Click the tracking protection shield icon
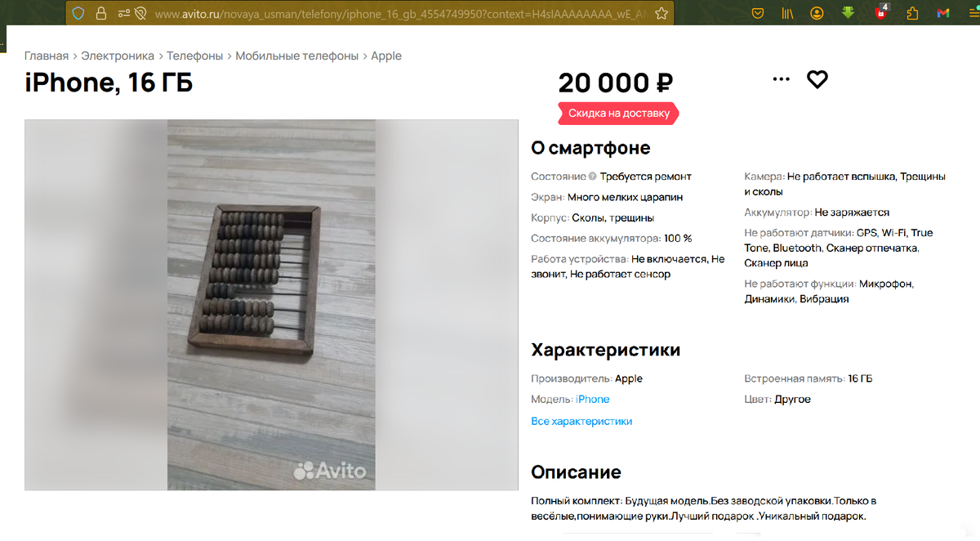 tap(78, 13)
